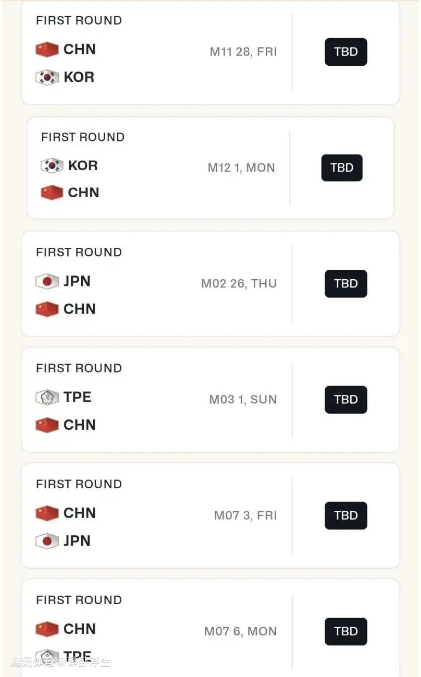This screenshot has height=677, width=421.
Task: Click Japan flag in the M02 26 match
Action: pyautogui.click(x=47, y=282)
